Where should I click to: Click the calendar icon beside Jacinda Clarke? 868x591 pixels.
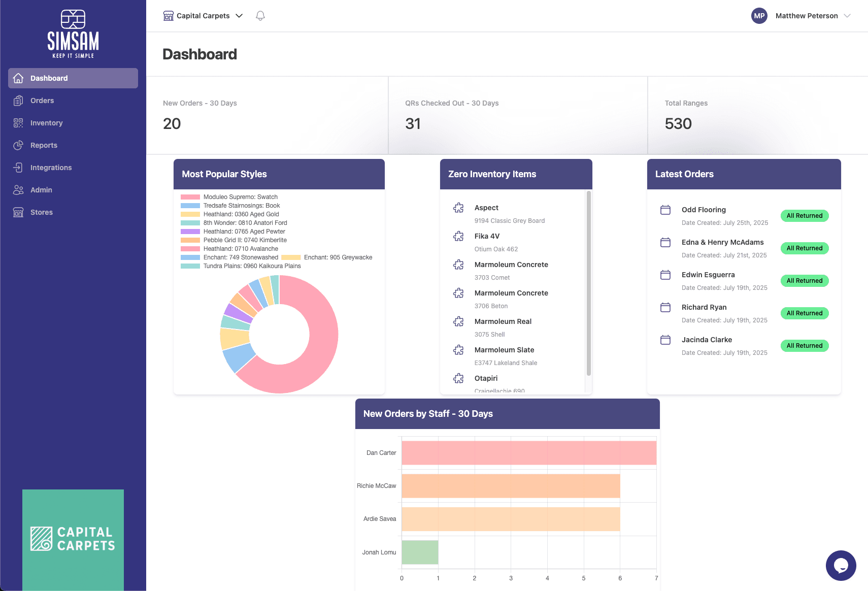665,340
